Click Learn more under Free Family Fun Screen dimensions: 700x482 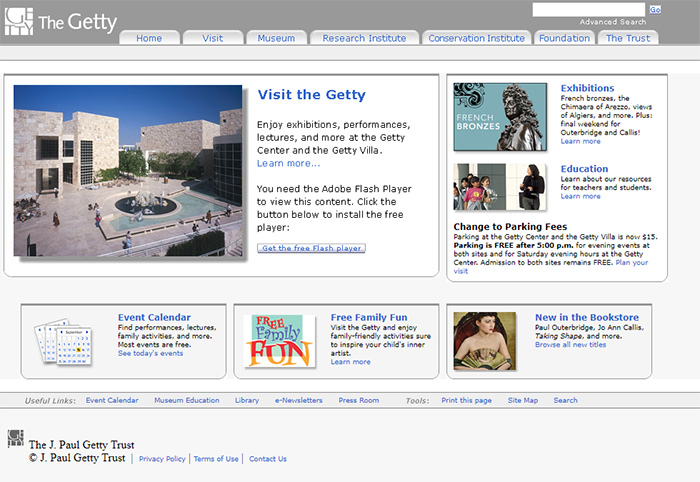(x=350, y=362)
